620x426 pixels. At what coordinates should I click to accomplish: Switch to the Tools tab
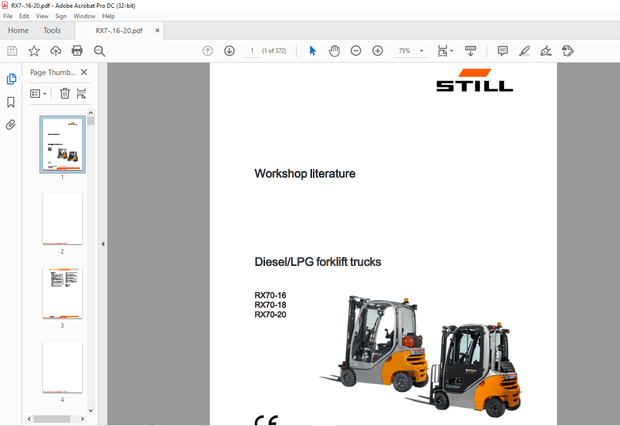coord(52,30)
